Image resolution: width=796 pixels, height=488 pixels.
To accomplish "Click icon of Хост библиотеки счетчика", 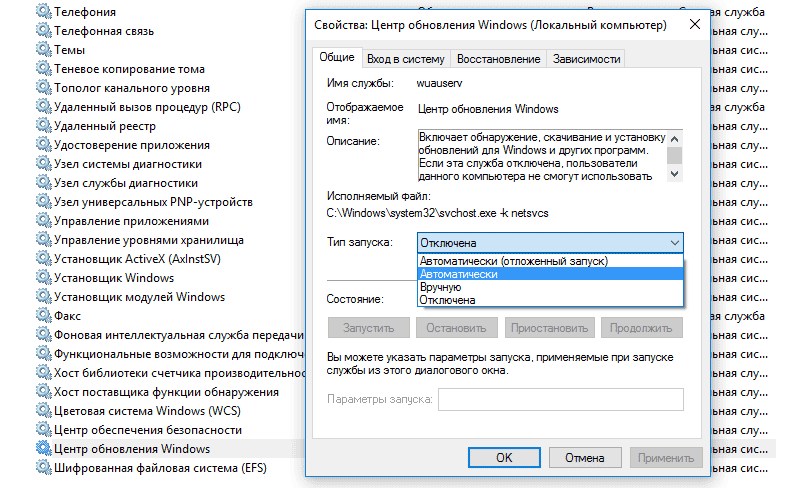I will coord(44,373).
